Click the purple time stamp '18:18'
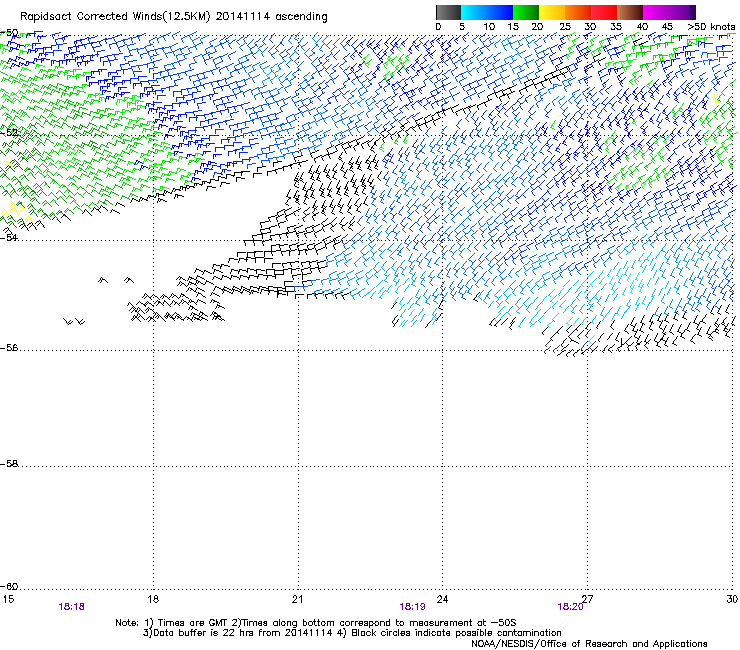Screen dimensions: 740x650 tap(72, 607)
